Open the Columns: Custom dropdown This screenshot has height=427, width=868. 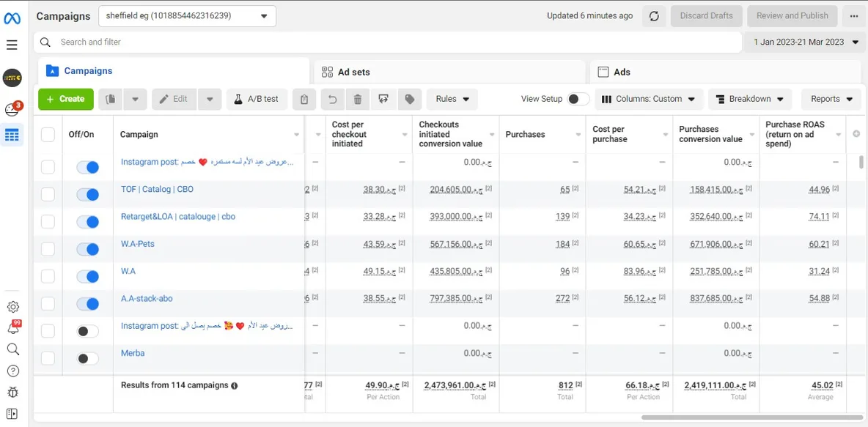[x=649, y=99]
